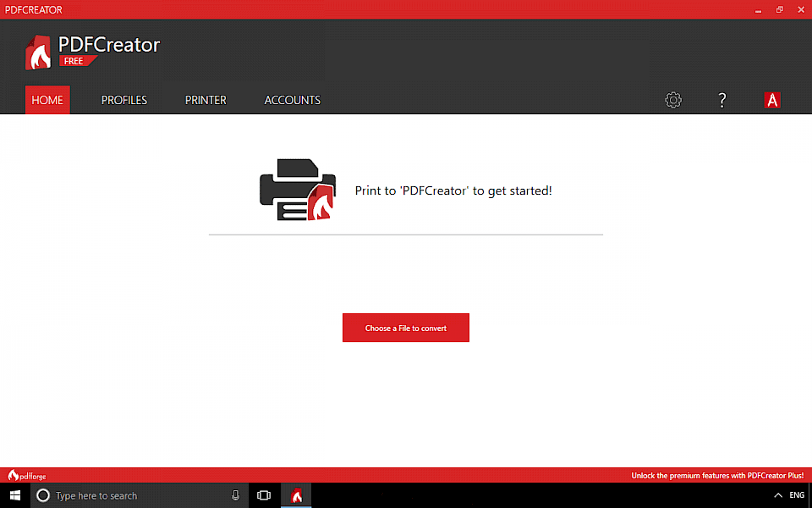Open 'Unlock the premium features' link
The height and width of the screenshot is (508, 812).
(x=717, y=475)
